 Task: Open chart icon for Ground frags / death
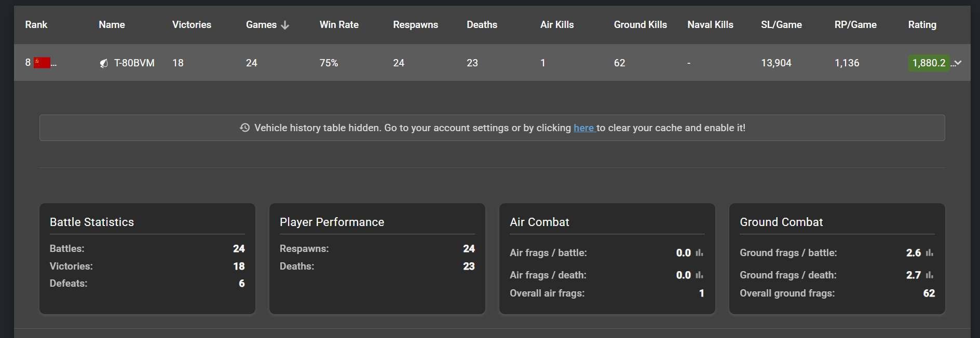(x=929, y=275)
